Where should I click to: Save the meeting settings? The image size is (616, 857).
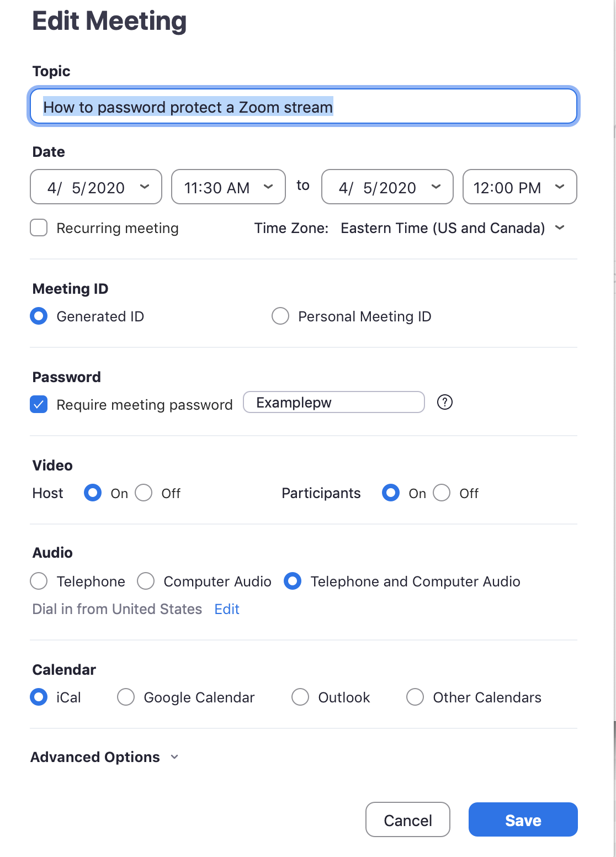pyautogui.click(x=523, y=820)
